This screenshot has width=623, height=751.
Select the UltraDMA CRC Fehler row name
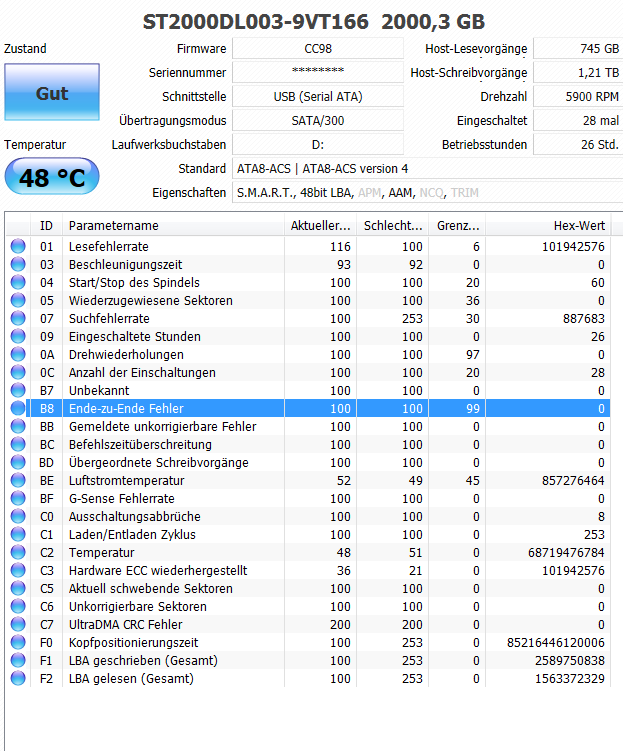(x=125, y=625)
